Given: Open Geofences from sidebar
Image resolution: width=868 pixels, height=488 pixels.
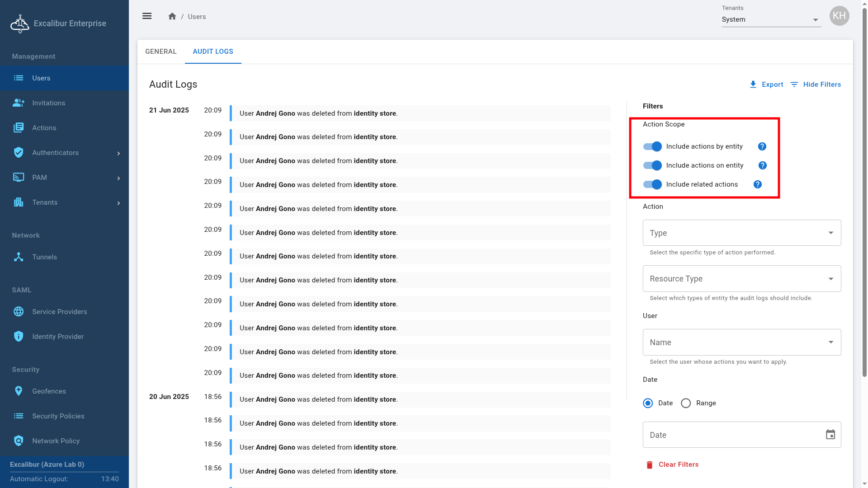Looking at the screenshot, I should click(x=49, y=391).
